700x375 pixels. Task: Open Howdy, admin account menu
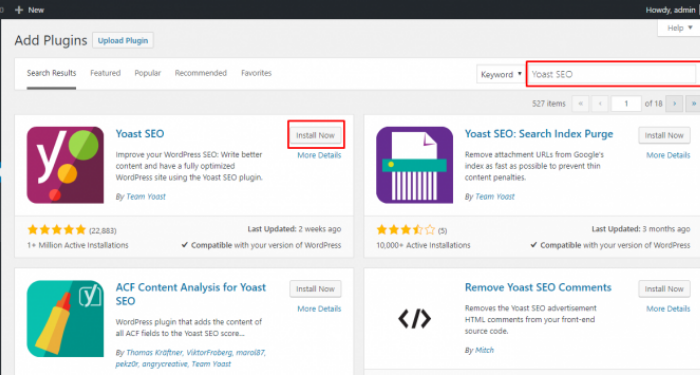670,10
